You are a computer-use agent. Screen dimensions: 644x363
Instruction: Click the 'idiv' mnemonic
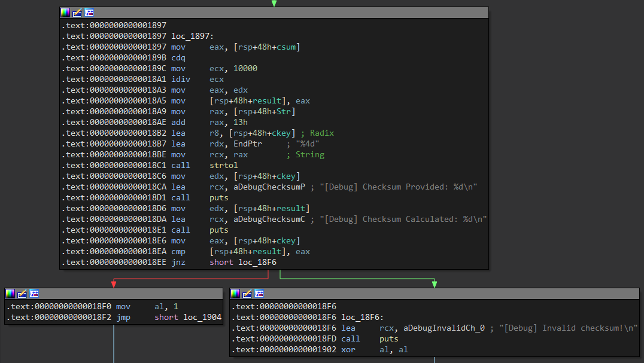181,79
